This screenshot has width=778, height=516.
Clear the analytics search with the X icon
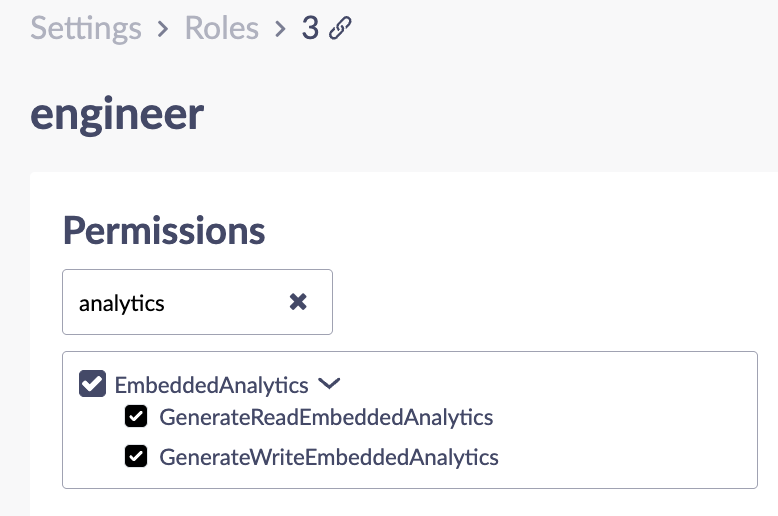pos(298,302)
